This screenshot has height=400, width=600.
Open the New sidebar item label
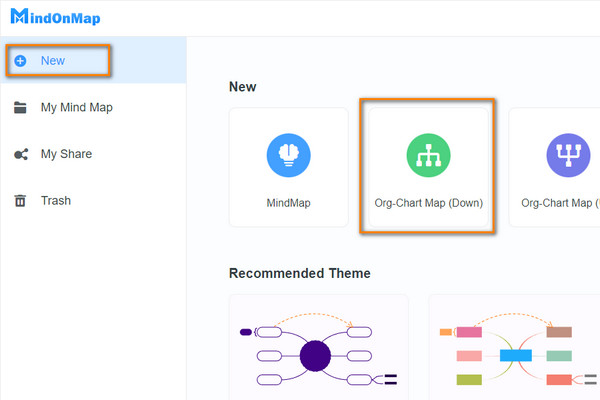point(53,61)
